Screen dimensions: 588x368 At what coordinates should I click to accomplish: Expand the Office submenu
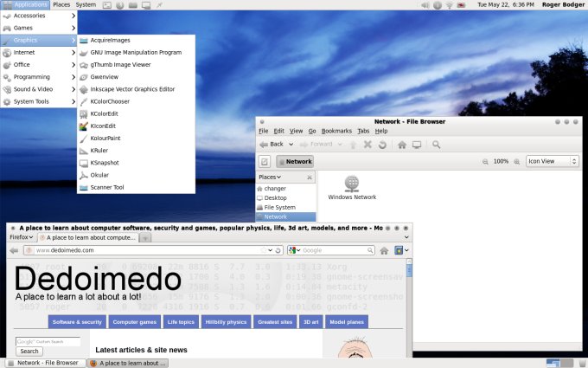[x=39, y=65]
